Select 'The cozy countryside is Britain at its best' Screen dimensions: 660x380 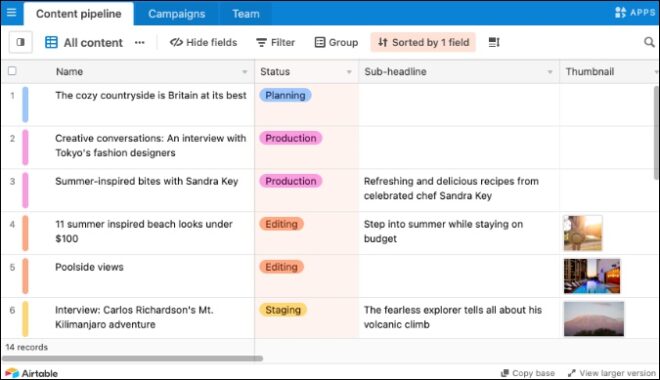click(151, 96)
